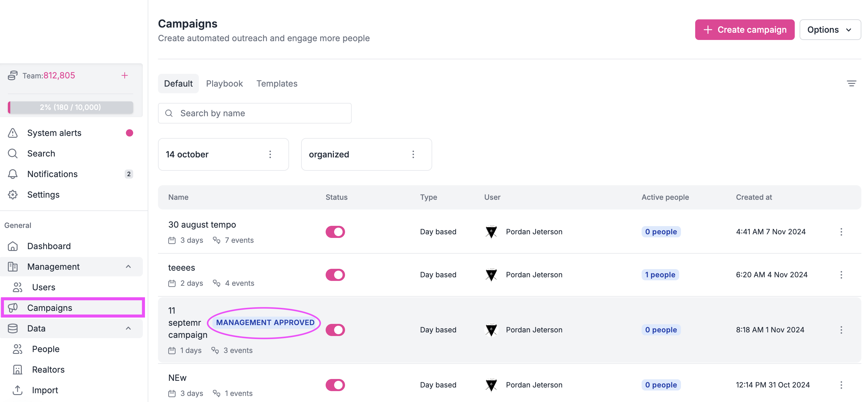The height and width of the screenshot is (402, 868).
Task: Click the filter lines icon
Action: point(851,83)
